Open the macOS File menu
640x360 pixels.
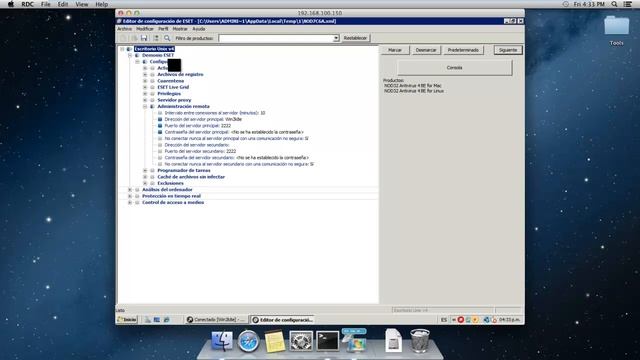45,4
